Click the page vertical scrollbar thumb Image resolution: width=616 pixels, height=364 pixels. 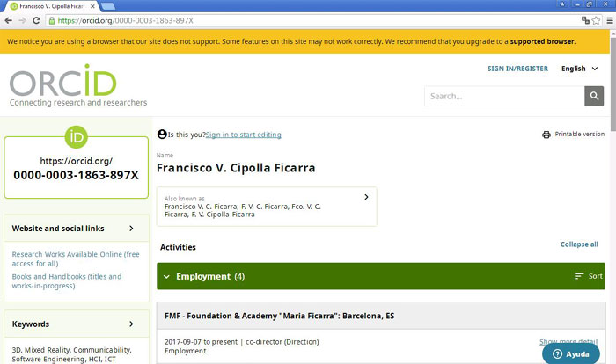coord(612,84)
